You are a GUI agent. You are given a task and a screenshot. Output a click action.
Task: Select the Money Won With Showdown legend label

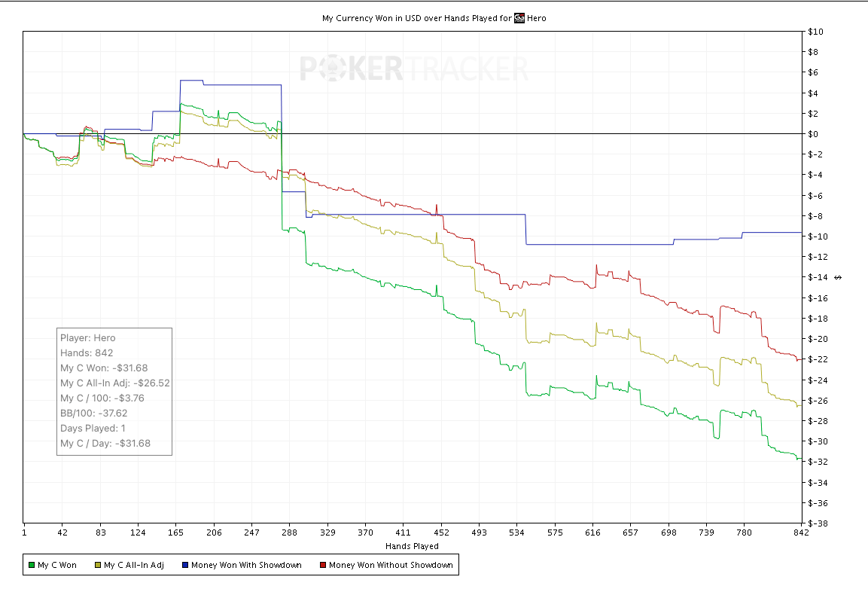pos(246,565)
